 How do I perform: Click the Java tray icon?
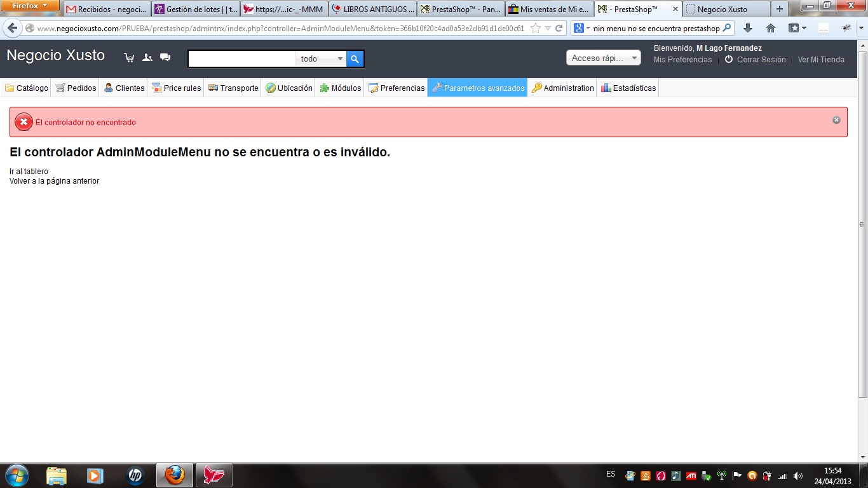tap(645, 476)
